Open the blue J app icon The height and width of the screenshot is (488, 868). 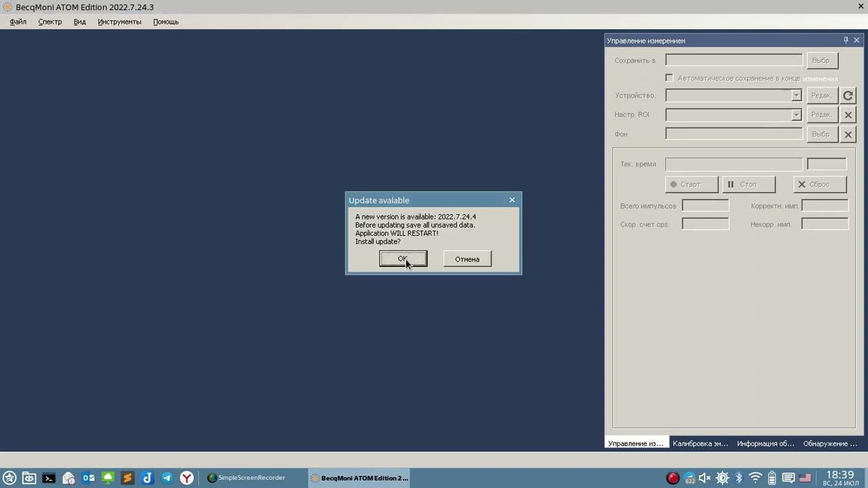[x=147, y=478]
